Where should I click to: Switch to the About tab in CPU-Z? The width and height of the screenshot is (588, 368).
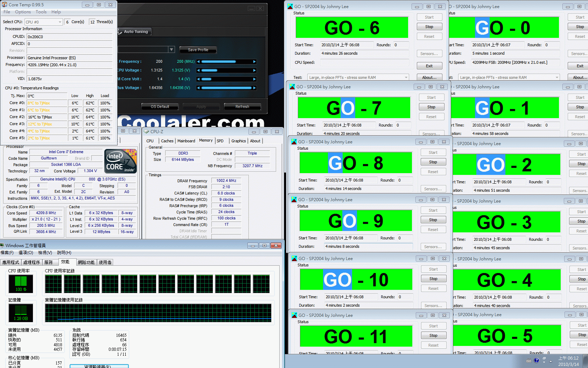click(255, 141)
